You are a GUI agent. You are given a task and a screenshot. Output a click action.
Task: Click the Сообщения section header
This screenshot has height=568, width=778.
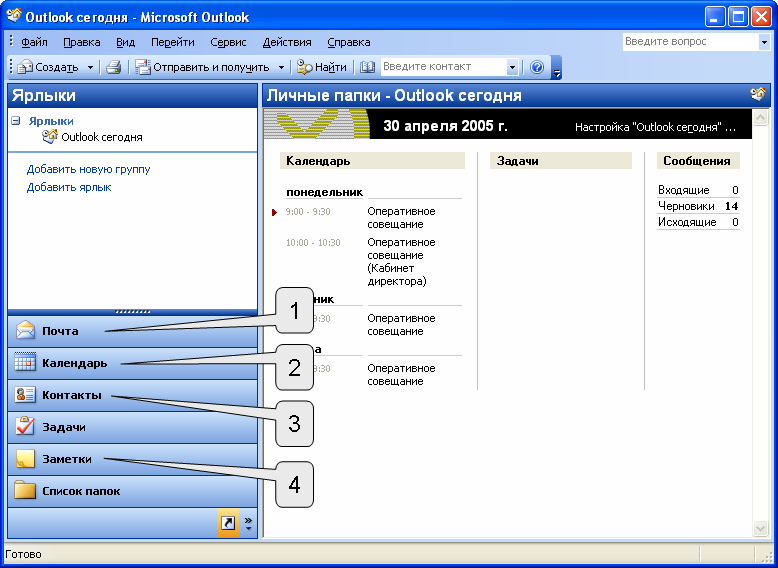click(x=698, y=161)
